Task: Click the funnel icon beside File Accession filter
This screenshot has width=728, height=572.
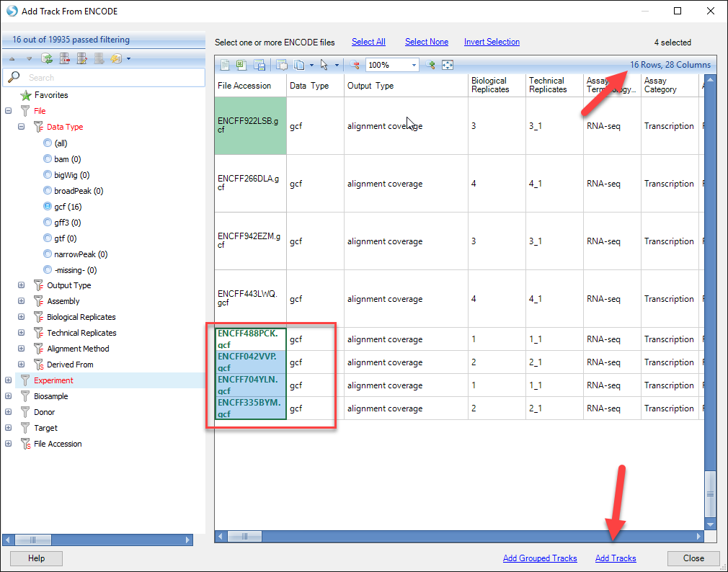Action: [x=25, y=444]
